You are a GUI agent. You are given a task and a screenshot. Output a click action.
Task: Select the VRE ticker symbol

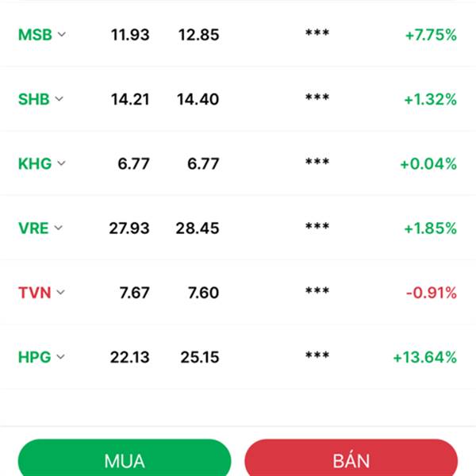tap(33, 228)
